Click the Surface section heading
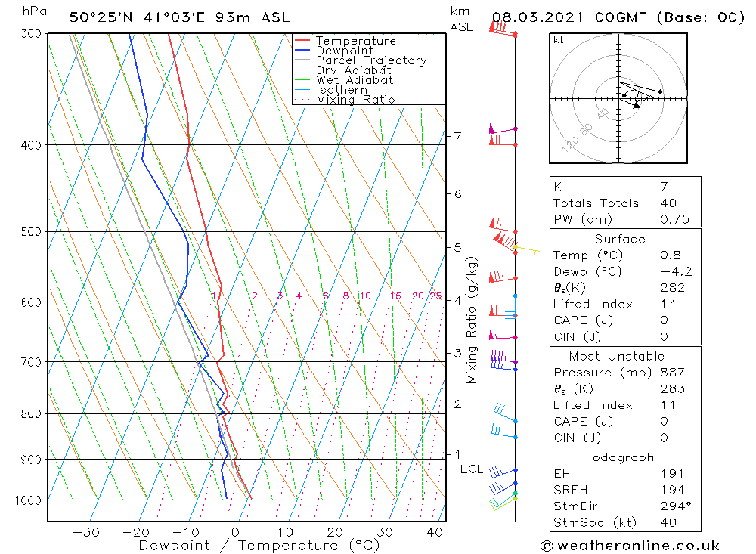The width and height of the screenshot is (756, 554). pos(620,239)
